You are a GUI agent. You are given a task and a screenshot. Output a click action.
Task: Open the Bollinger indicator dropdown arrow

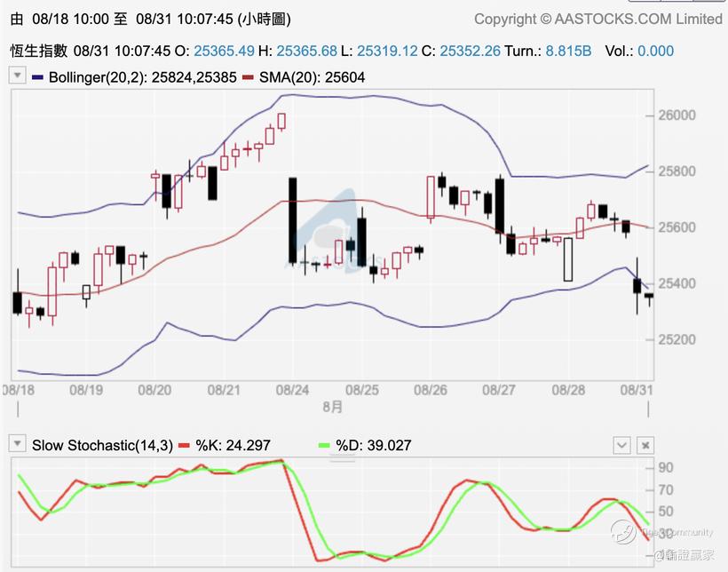(x=18, y=75)
